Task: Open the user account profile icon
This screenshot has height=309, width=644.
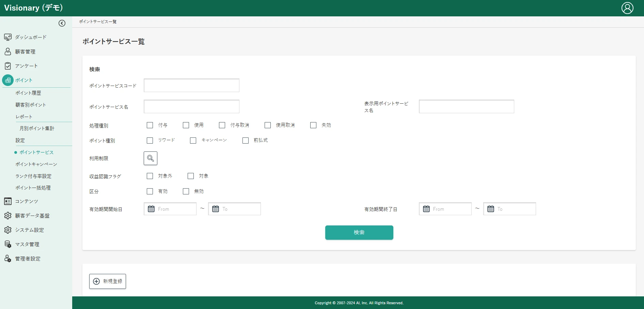Action: [627, 8]
